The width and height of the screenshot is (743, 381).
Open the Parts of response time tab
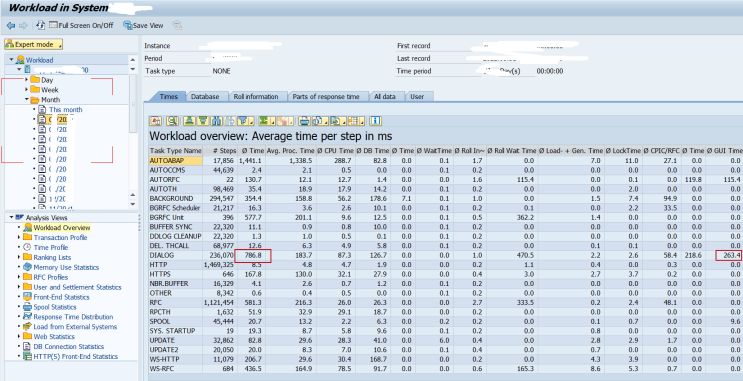coord(326,96)
